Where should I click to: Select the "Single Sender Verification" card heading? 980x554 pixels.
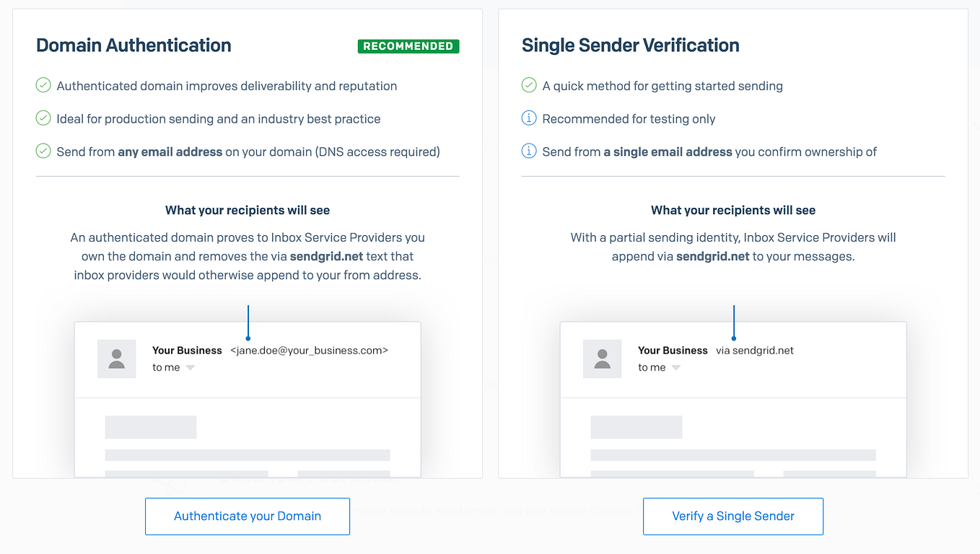[x=630, y=45]
